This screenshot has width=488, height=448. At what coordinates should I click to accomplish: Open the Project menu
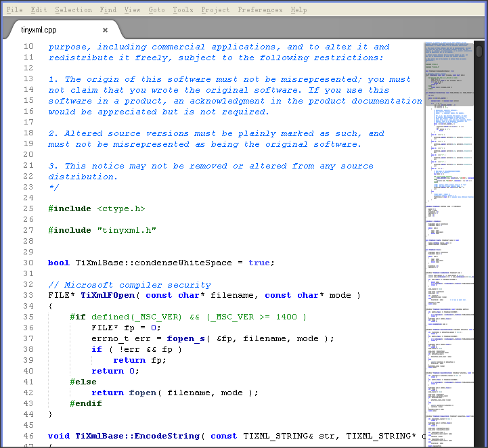215,10
